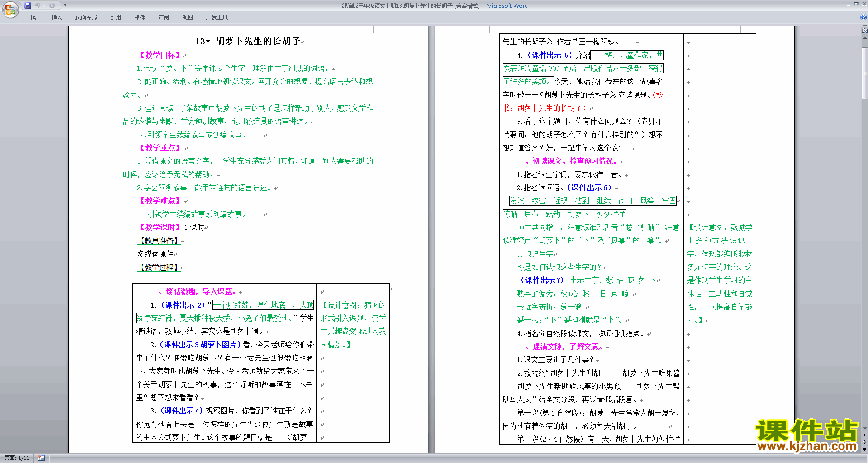This screenshot has height=463, width=868.
Task: Click the Redo/Repeat icon
Action: pos(52,5)
